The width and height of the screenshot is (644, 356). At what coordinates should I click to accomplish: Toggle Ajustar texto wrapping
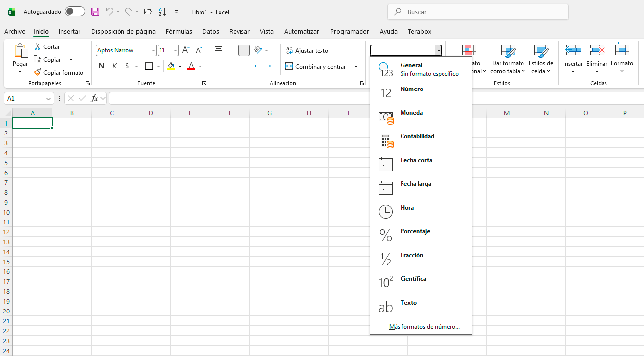pos(307,50)
